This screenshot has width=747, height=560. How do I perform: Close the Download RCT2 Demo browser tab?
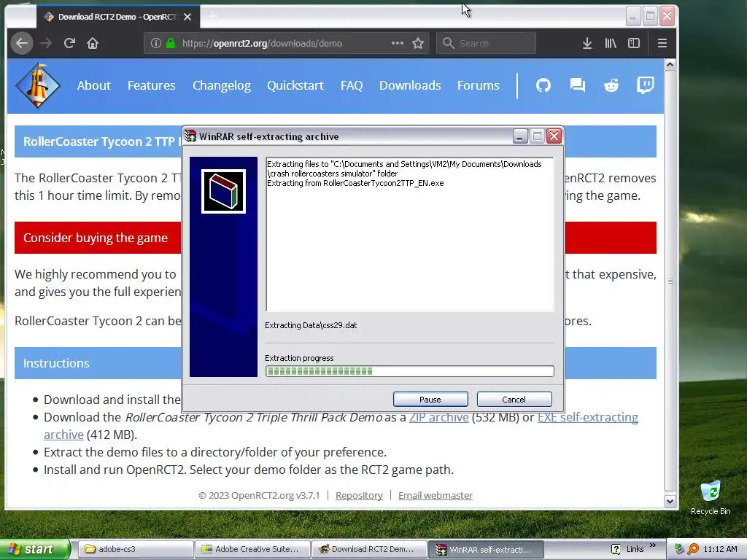coord(187,17)
